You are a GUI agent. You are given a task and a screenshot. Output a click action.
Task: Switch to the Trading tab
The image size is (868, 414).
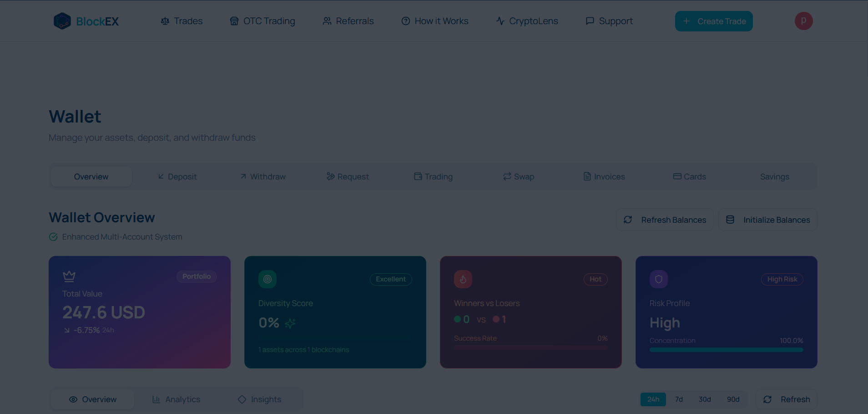point(433,177)
